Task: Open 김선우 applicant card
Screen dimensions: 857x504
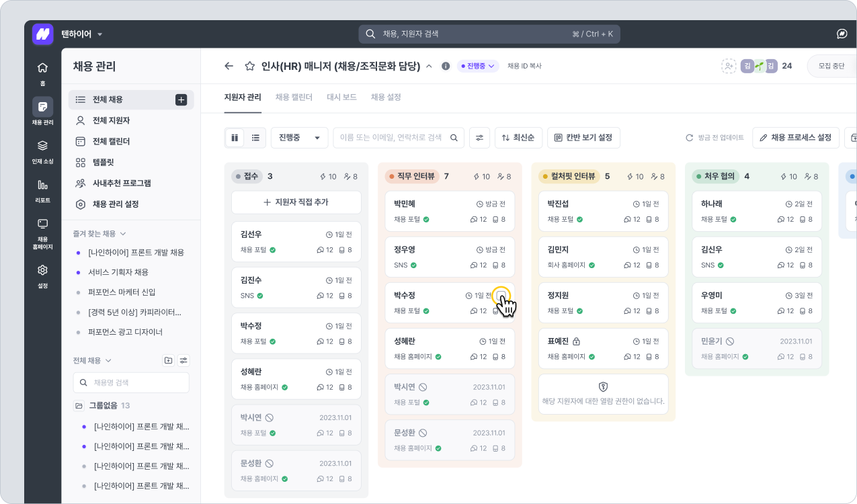Action: [296, 242]
